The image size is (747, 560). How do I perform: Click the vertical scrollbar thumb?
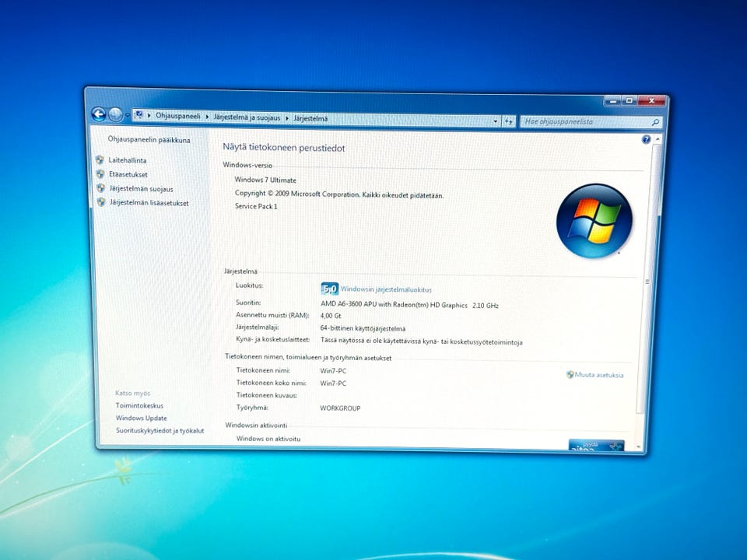coord(647,281)
